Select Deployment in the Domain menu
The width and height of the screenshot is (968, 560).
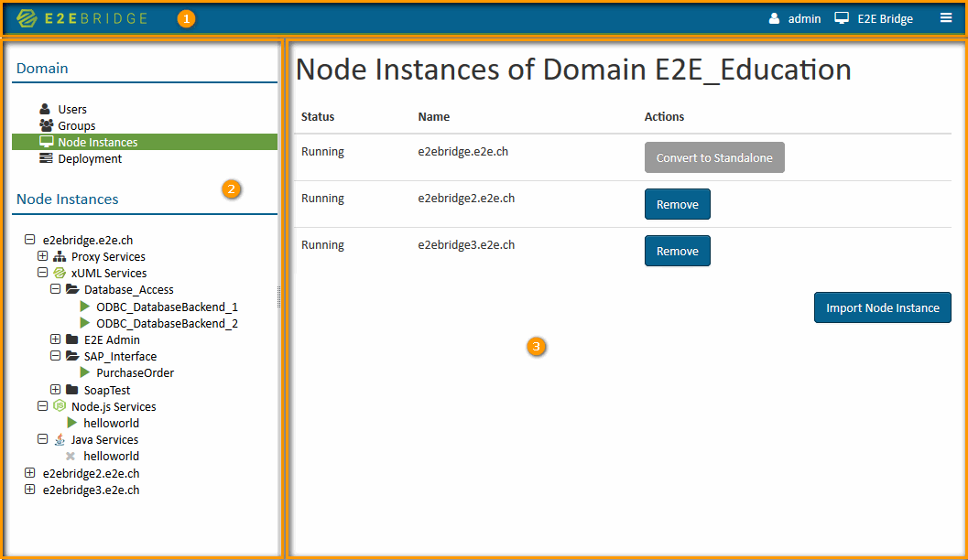pos(89,158)
